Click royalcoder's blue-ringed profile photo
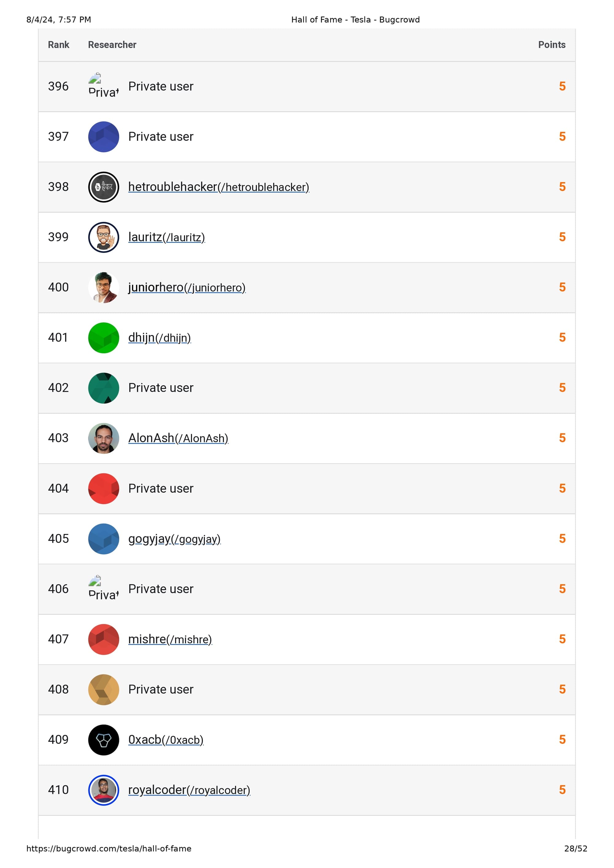Image resolution: width=614 pixels, height=868 pixels. (x=103, y=790)
